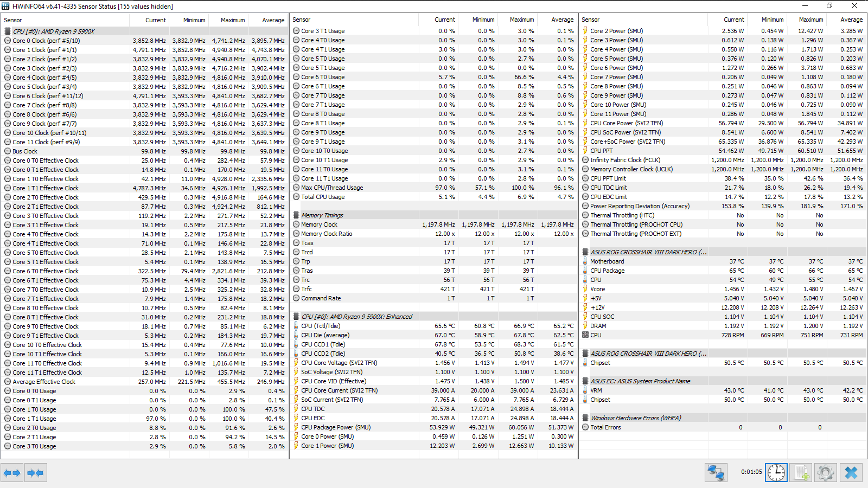The width and height of the screenshot is (868, 488).
Task: Select the CPU CCD1 (Tdie) row
Action: (433, 344)
